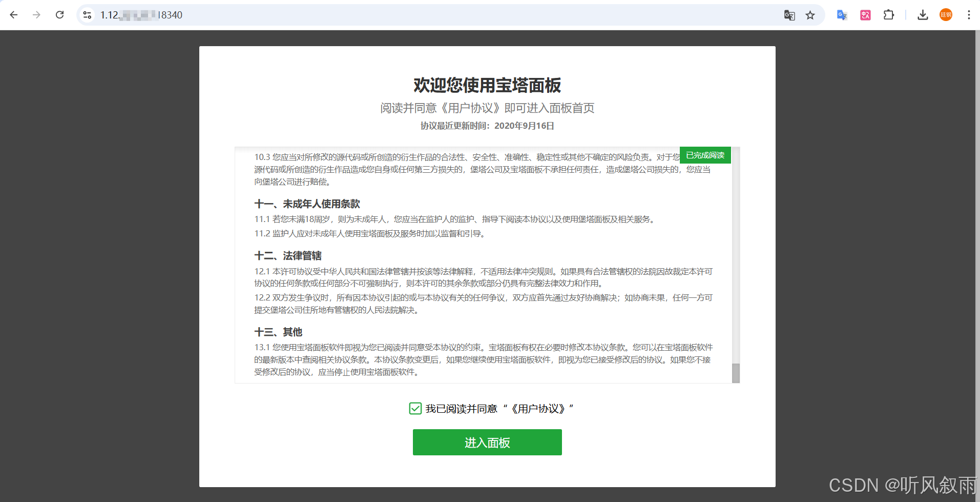Click the 十一、未成年人使用条款 heading
980x502 pixels.
click(x=307, y=204)
